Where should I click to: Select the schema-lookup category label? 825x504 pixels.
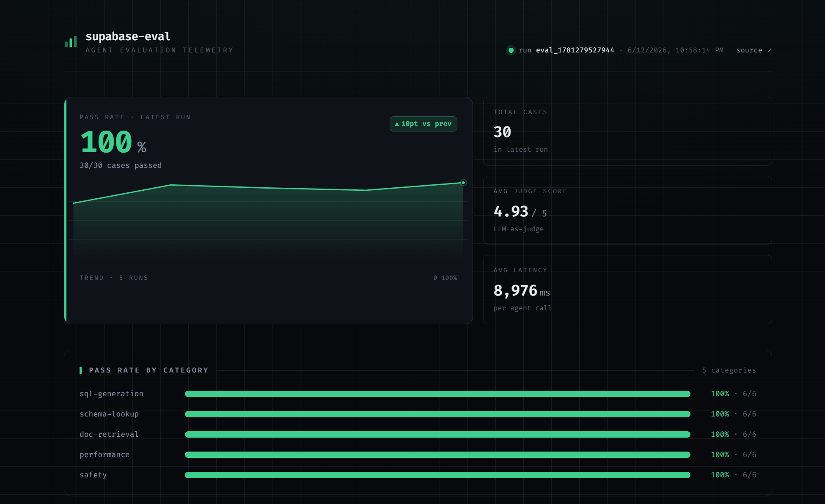[x=109, y=414]
